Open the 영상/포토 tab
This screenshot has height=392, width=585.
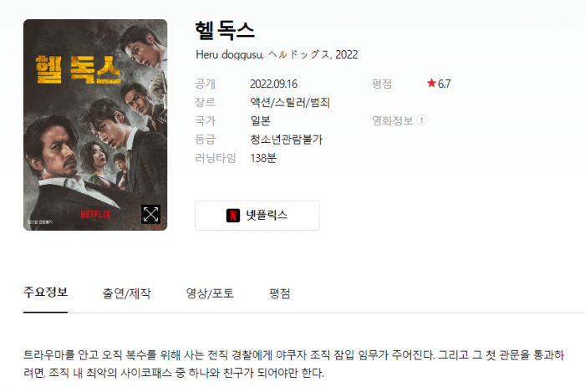tap(210, 293)
